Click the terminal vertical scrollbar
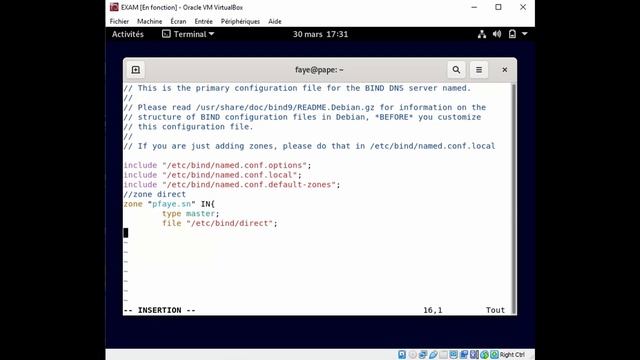Screen dimensions: 640x360 (x=513, y=199)
